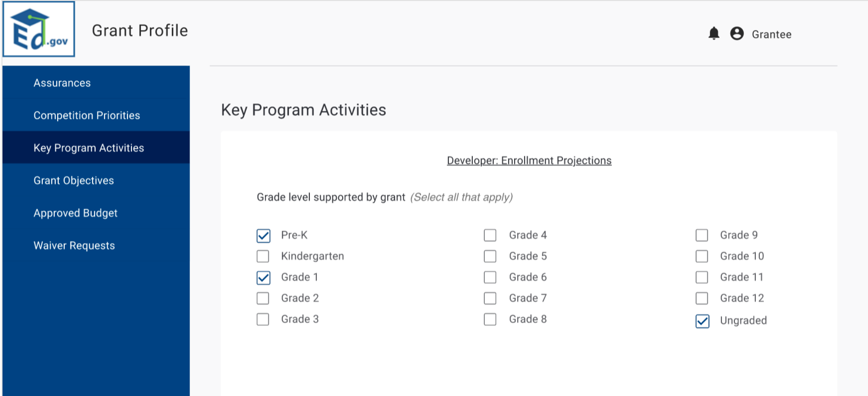Toggle the Grade 6 checkbox
The width and height of the screenshot is (868, 396).
click(x=490, y=277)
